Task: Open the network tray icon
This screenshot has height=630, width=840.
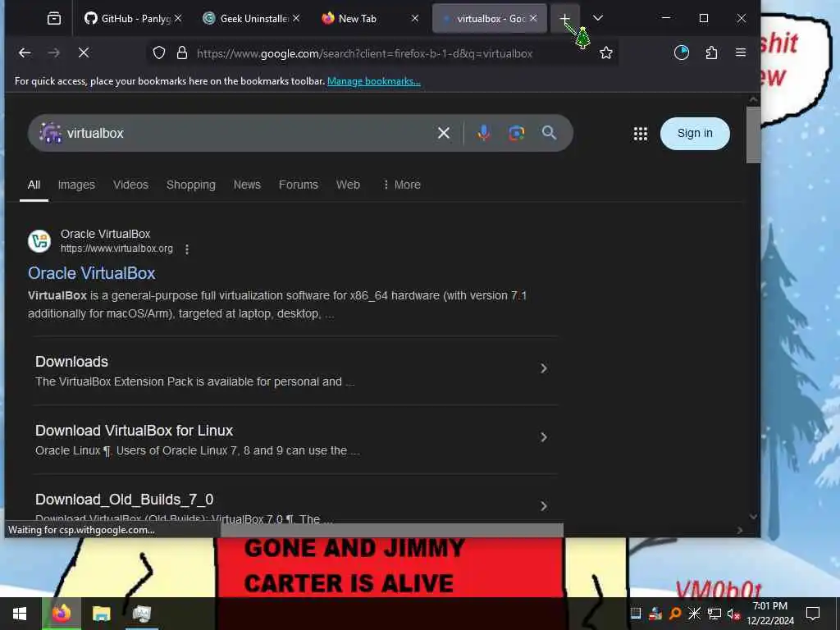Action: pos(714,614)
